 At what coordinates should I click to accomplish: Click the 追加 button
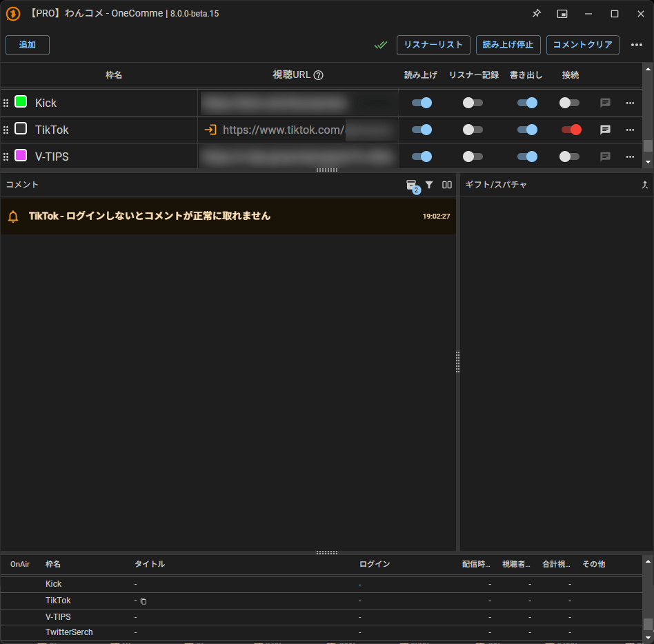[28, 45]
